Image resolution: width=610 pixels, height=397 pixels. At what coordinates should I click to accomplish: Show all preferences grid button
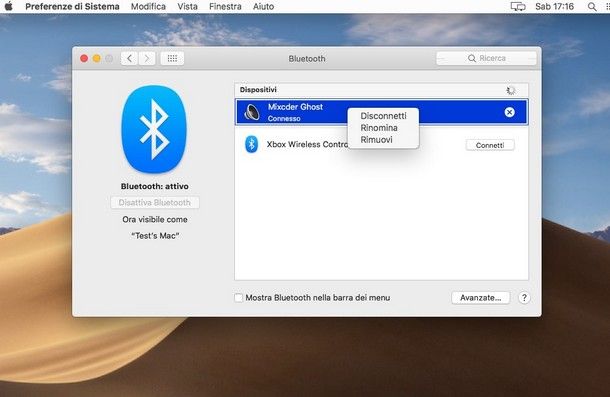172,58
